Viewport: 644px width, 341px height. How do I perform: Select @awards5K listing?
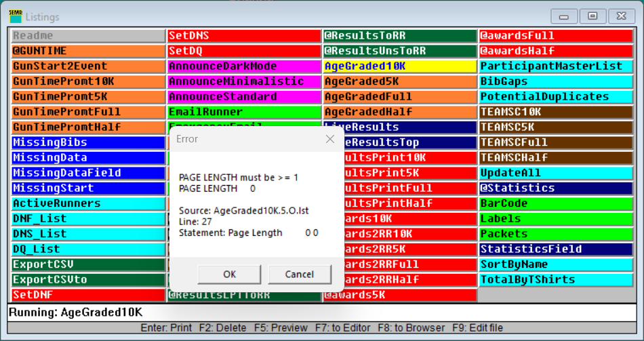400,295
